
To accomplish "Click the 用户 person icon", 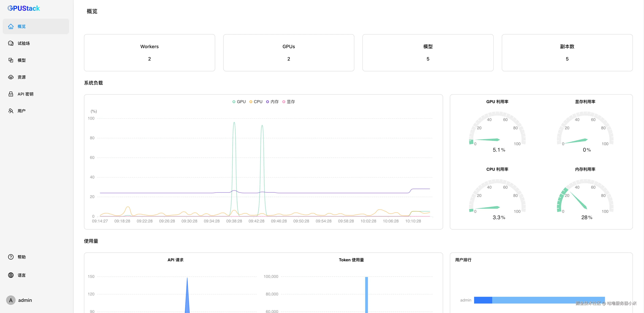I will (x=11, y=111).
